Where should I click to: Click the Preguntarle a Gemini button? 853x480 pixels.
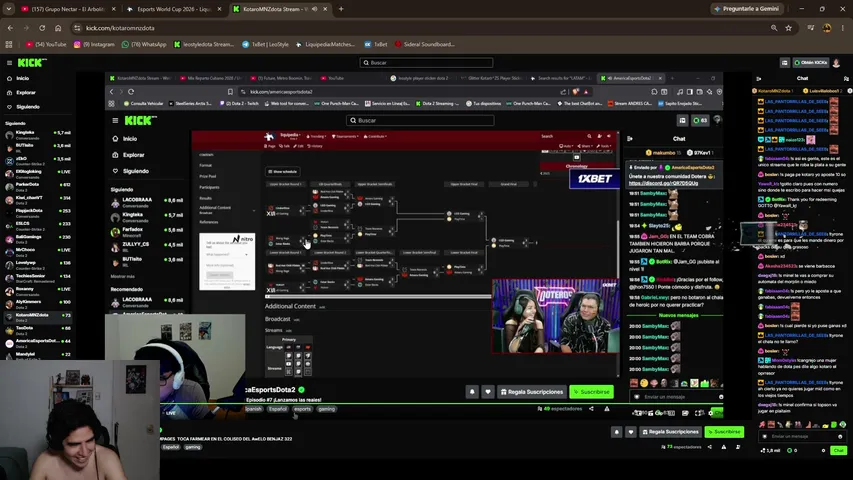tap(747, 9)
